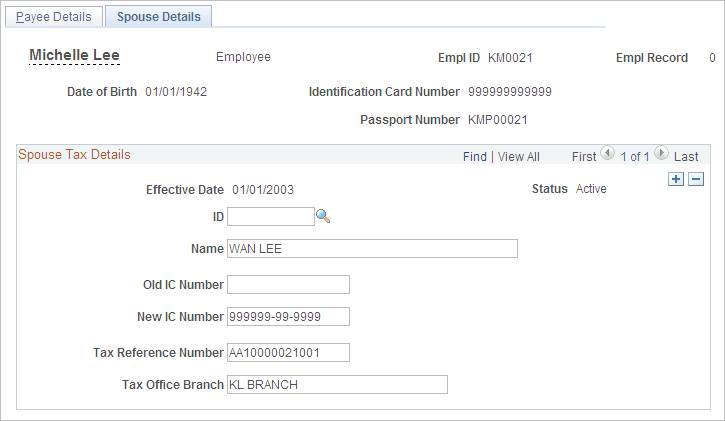Viewport: 725px width, 421px height.
Task: Open the ID lookup magnifier icon
Action: coord(323,216)
